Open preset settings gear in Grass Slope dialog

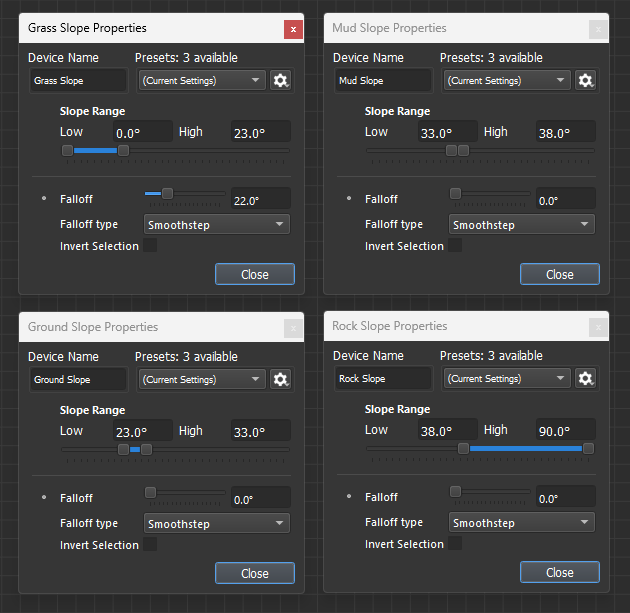(281, 80)
